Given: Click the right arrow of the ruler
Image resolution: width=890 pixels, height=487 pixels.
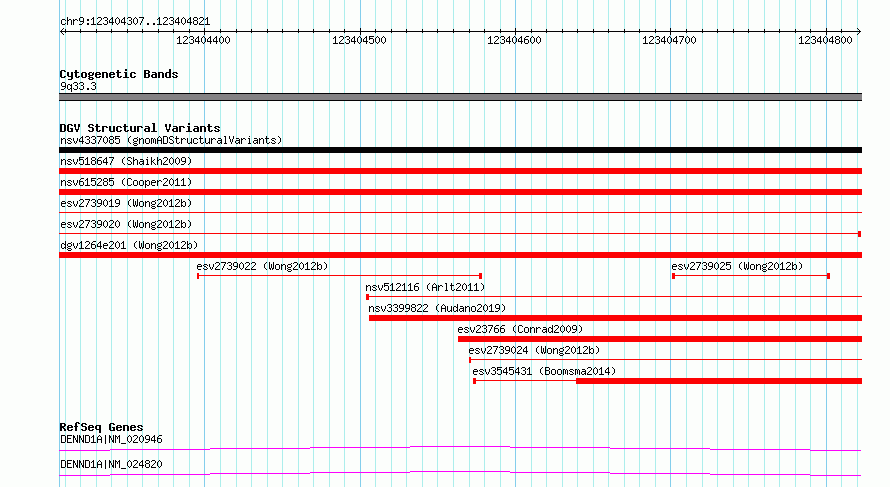Looking at the screenshot, I should click(x=859, y=31).
